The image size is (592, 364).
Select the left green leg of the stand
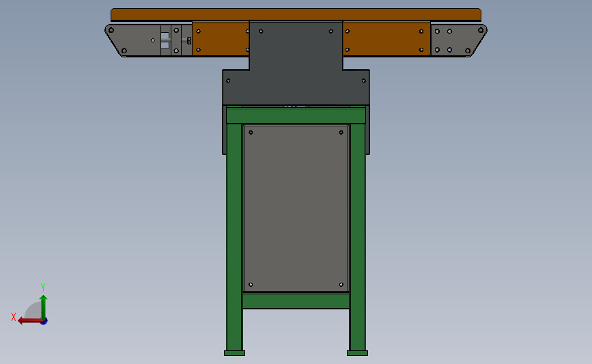234,237
